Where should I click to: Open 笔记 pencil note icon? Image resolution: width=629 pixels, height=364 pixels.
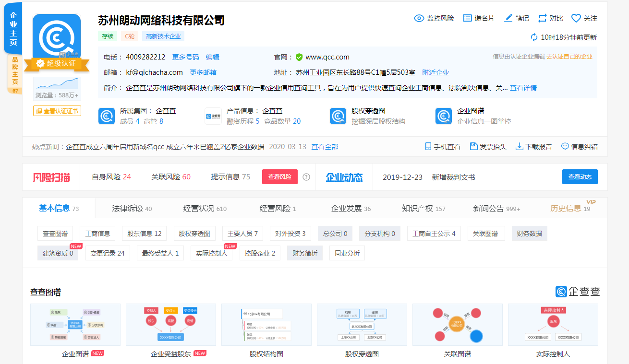pos(508,18)
